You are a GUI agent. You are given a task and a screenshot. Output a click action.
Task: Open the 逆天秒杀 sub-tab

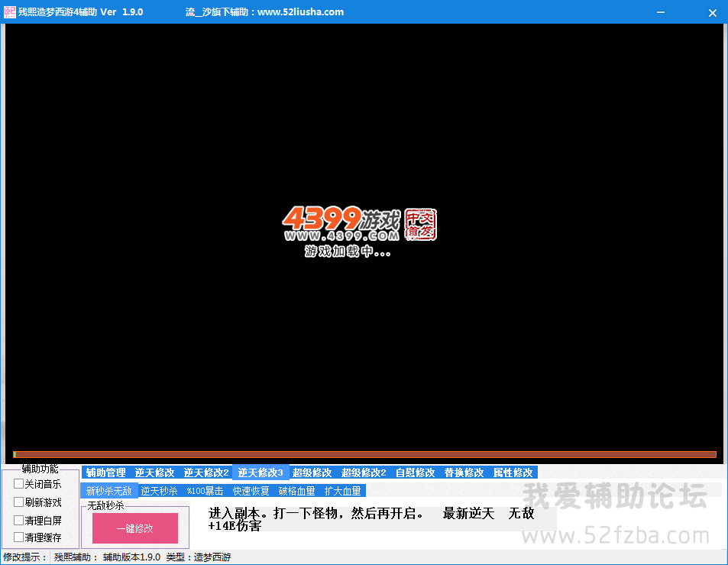point(159,491)
